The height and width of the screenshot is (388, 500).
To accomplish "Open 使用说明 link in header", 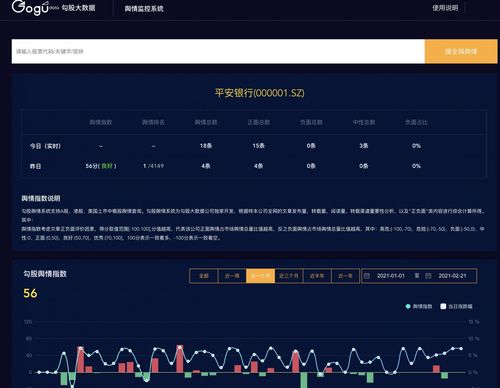I will 445,8.
